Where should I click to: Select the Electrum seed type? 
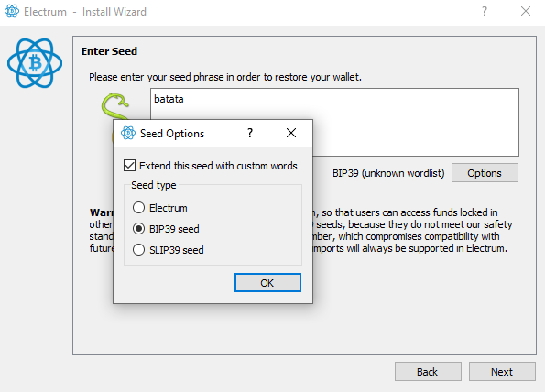[138, 208]
